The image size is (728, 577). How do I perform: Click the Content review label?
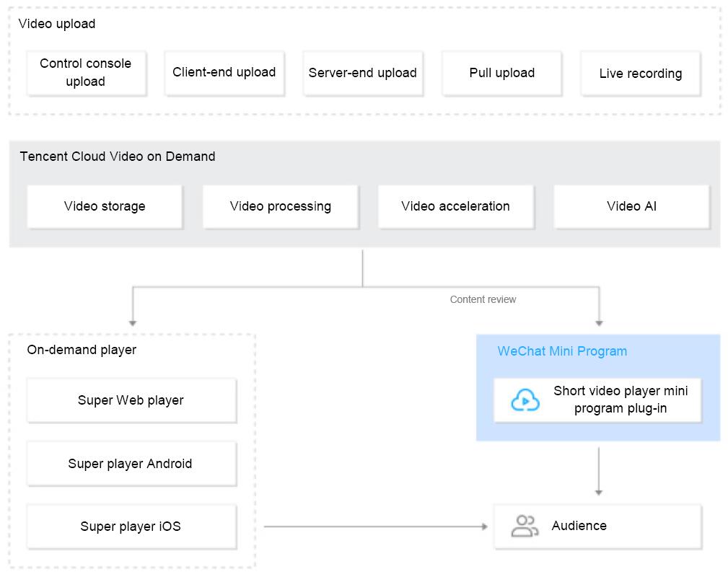tap(483, 299)
